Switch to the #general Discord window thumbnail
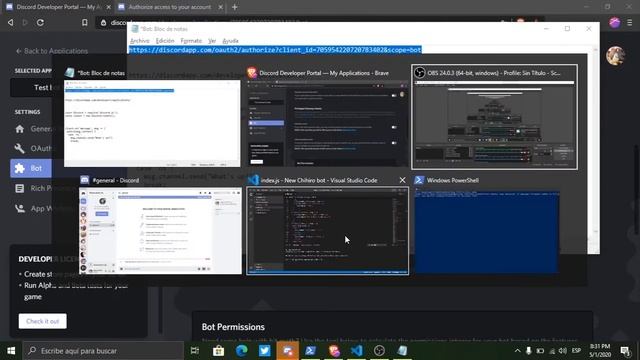 click(x=160, y=231)
